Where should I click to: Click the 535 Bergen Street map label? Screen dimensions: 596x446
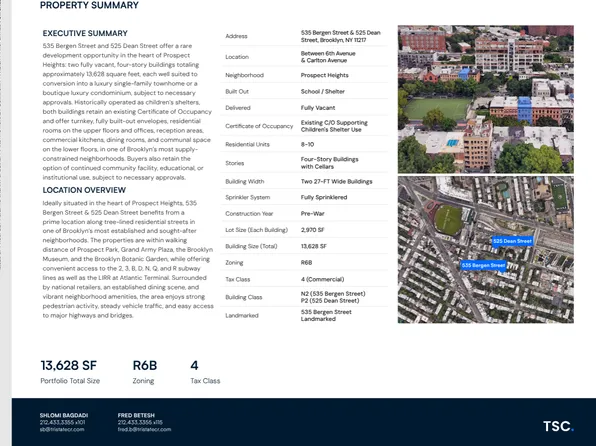(483, 265)
